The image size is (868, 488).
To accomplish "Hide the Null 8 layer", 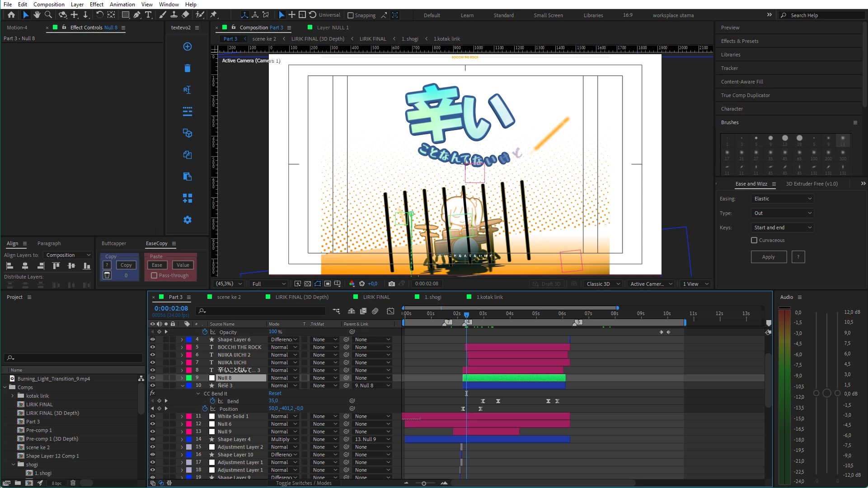I will [152, 378].
